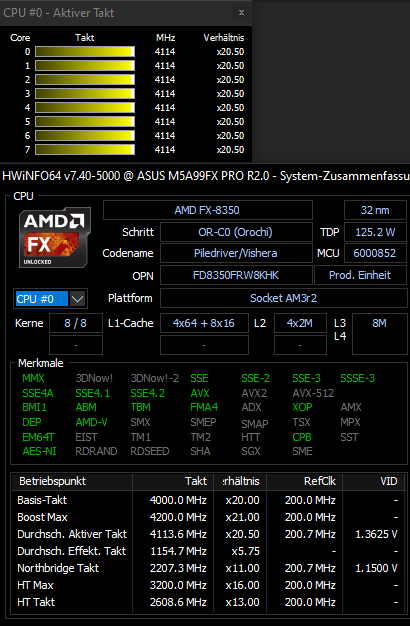
Task: Select the TDP value 125.2 W
Action: click(375, 232)
